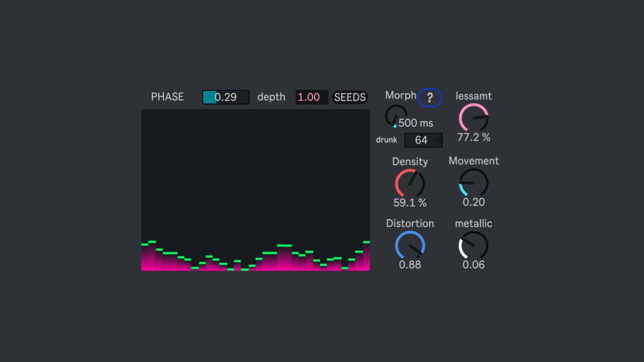Click the 0.20 Movement value
The image size is (644, 362).
point(473,202)
